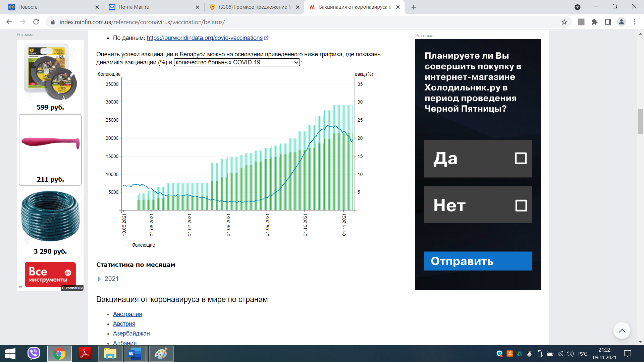Click the scroll-to-top arrow button
Screen dimensions: 644x362
[x=622, y=331]
